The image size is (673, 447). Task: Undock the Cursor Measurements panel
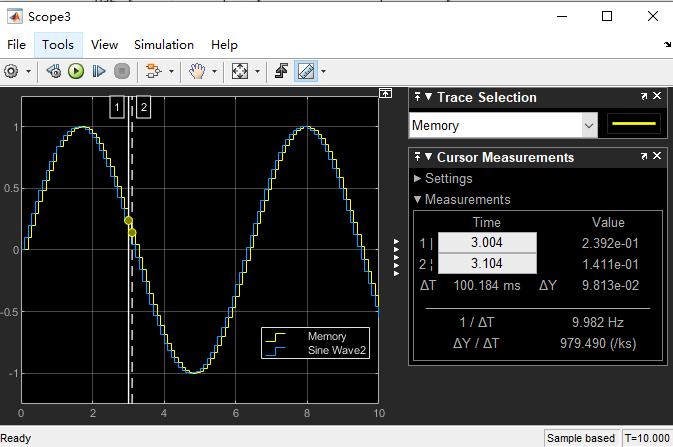tap(644, 156)
